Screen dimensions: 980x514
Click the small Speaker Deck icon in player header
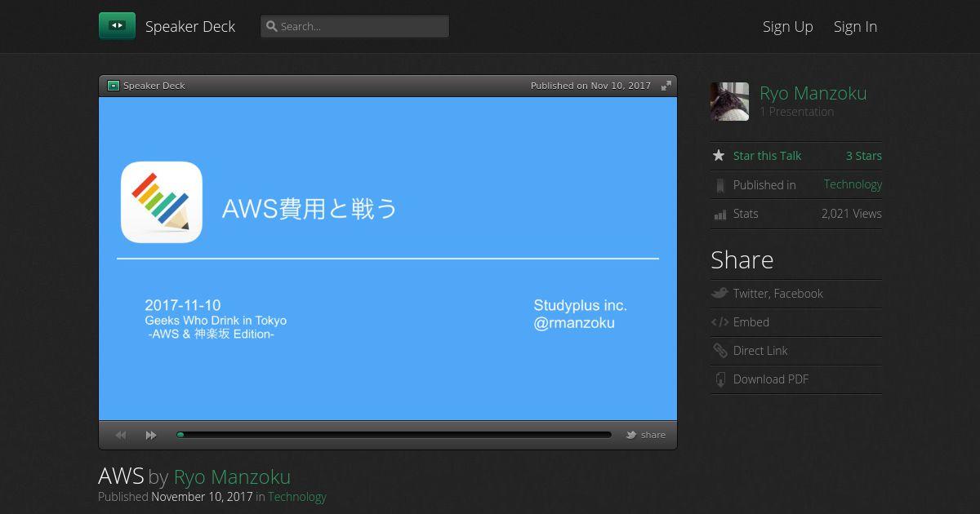tap(114, 86)
